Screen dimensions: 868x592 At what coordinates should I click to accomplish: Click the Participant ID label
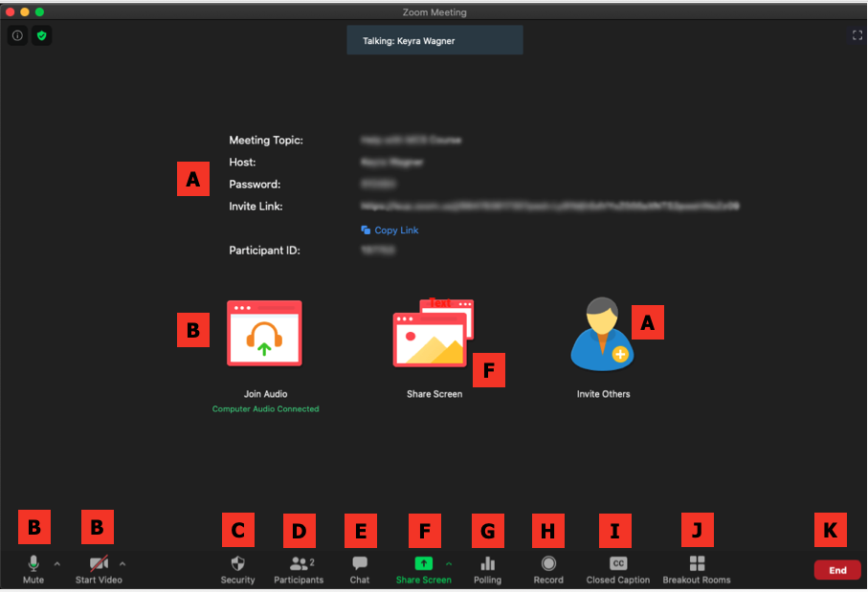click(x=264, y=250)
